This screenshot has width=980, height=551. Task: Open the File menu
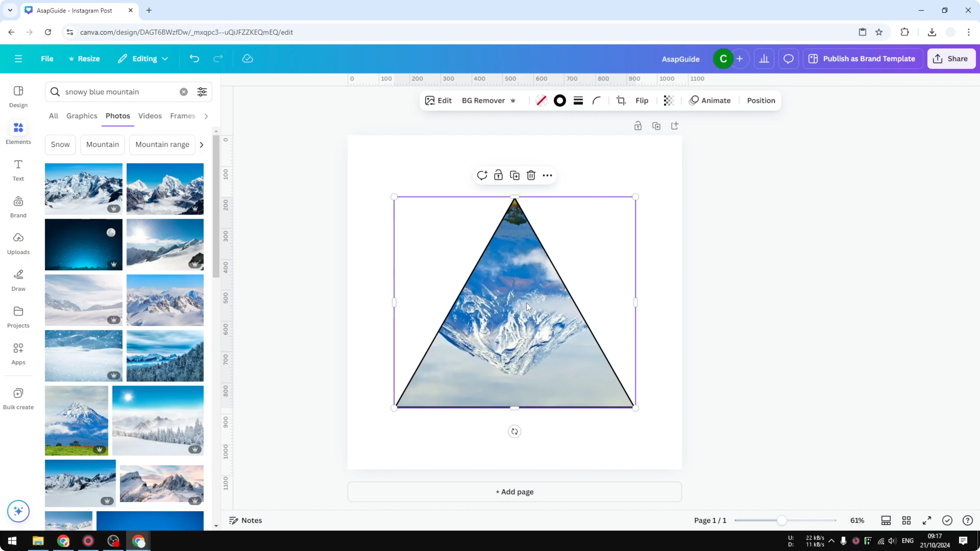[x=47, y=59]
